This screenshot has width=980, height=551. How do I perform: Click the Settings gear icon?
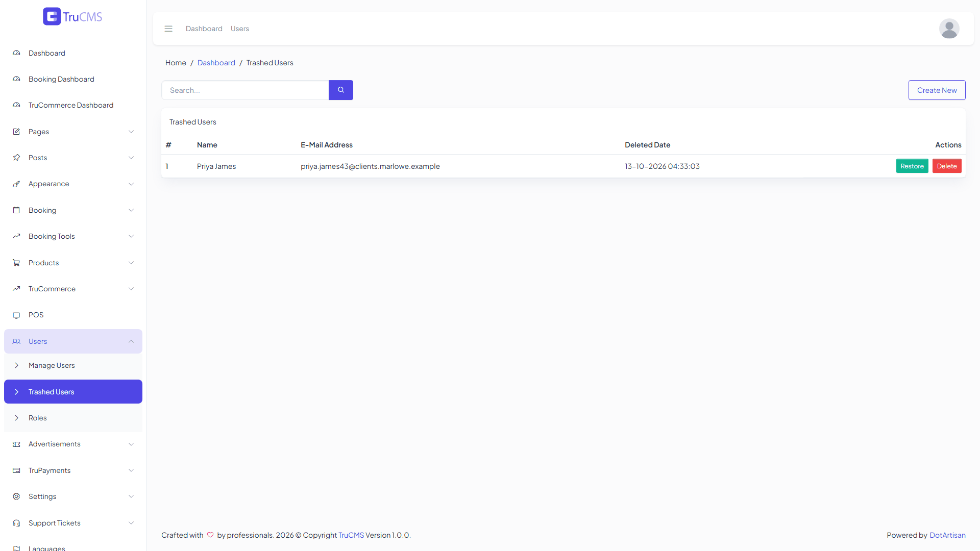(x=16, y=496)
